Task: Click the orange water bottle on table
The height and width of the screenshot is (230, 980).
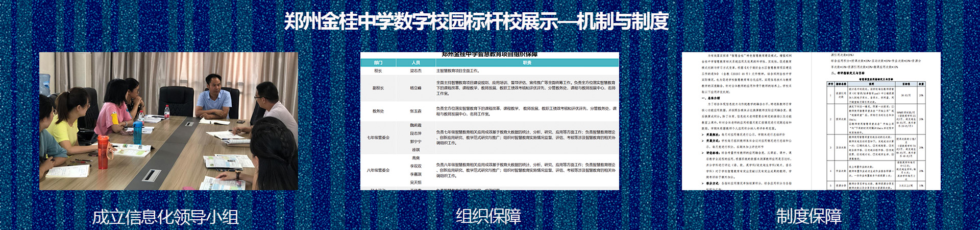Action: click(x=103, y=152)
